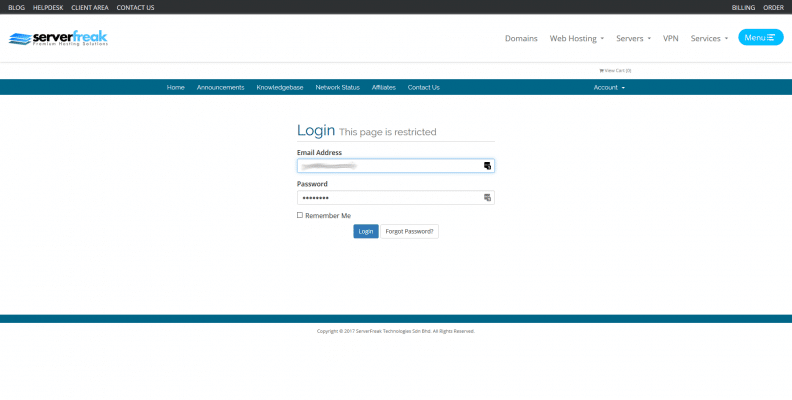Click the HELPDESK link in top bar

tap(48, 7)
